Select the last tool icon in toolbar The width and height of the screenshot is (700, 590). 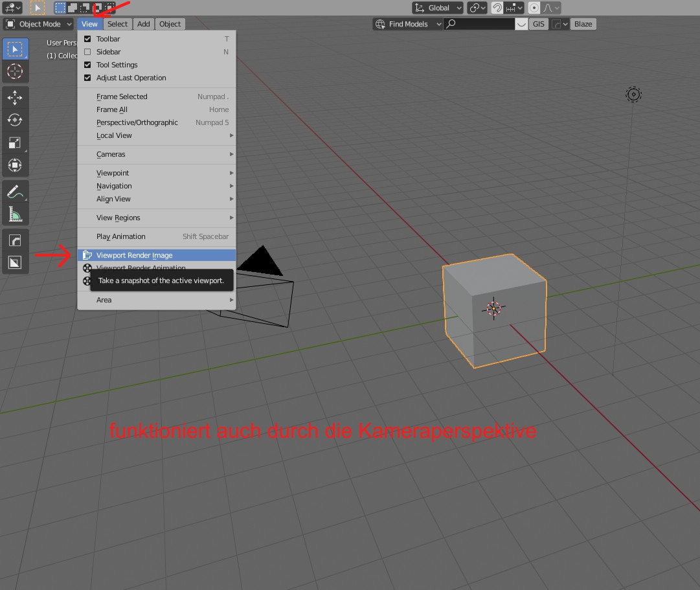(x=15, y=263)
